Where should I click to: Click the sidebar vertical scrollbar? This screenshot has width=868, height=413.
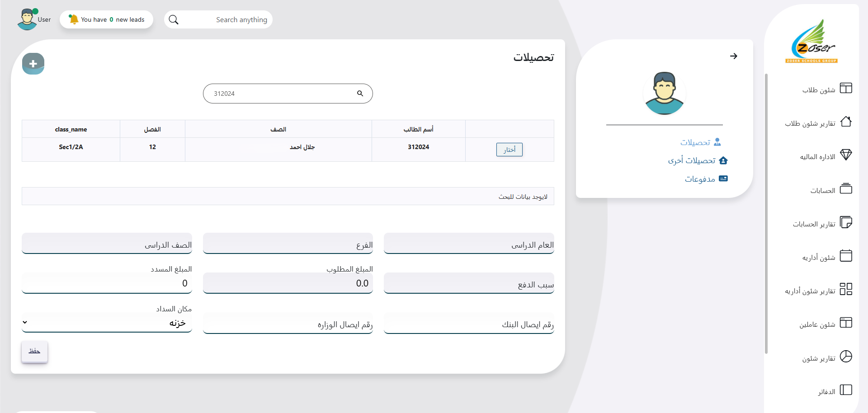tap(766, 212)
